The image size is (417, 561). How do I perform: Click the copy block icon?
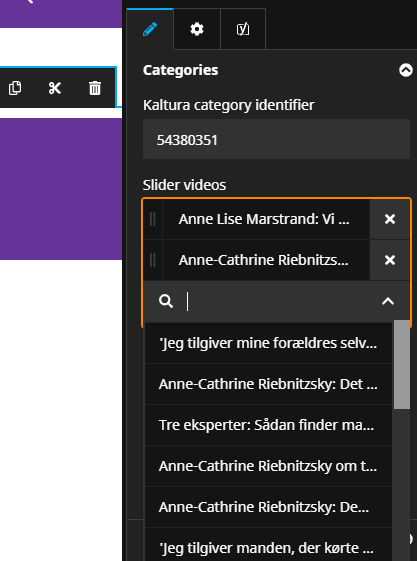tap(15, 88)
